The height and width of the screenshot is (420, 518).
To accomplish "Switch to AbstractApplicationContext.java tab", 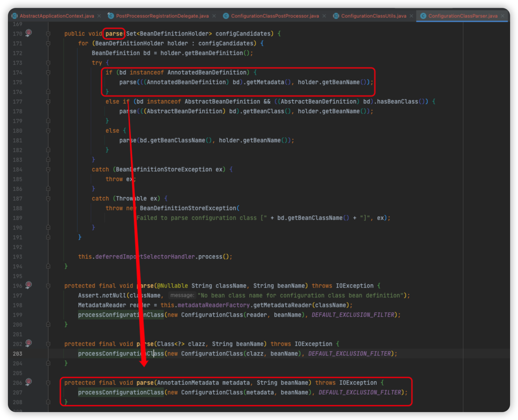I will point(57,16).
